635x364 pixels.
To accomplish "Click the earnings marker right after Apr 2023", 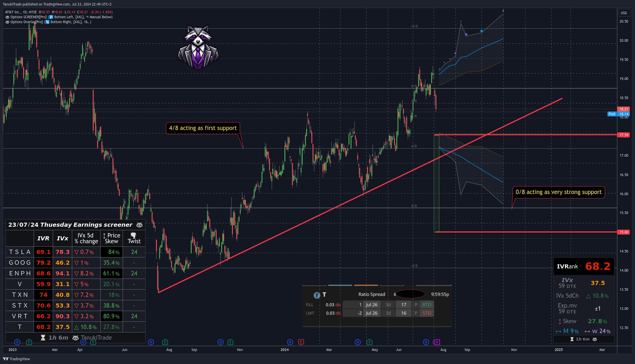I will (x=93, y=342).
